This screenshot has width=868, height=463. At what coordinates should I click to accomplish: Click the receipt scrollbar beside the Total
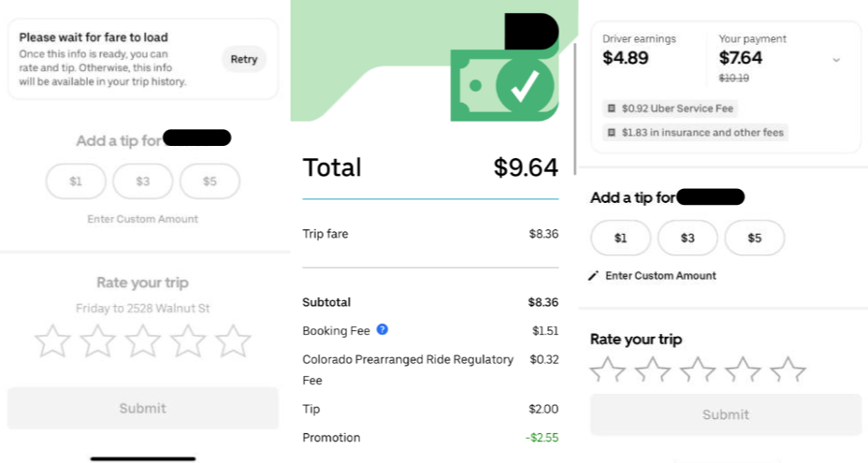(574, 103)
